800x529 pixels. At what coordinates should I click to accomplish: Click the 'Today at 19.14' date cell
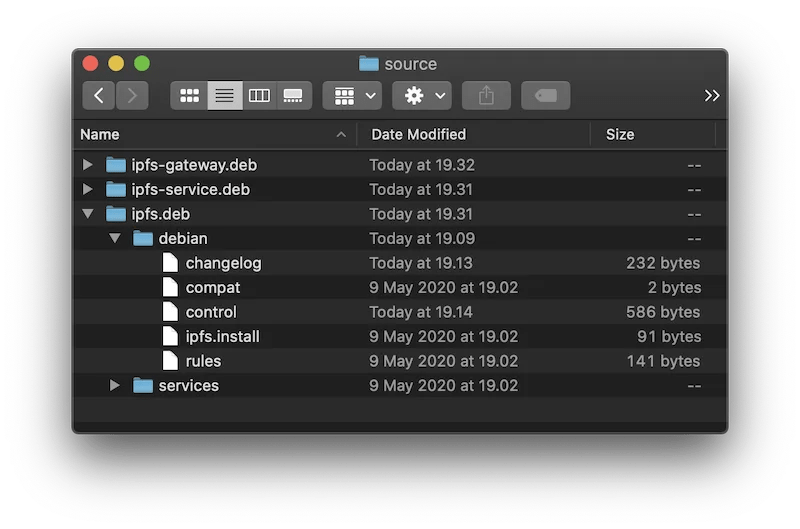click(x=421, y=312)
